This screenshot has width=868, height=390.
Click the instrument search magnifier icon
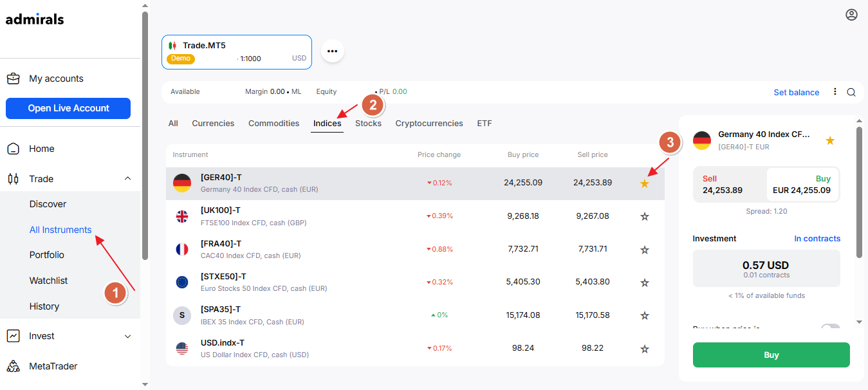[x=851, y=92]
